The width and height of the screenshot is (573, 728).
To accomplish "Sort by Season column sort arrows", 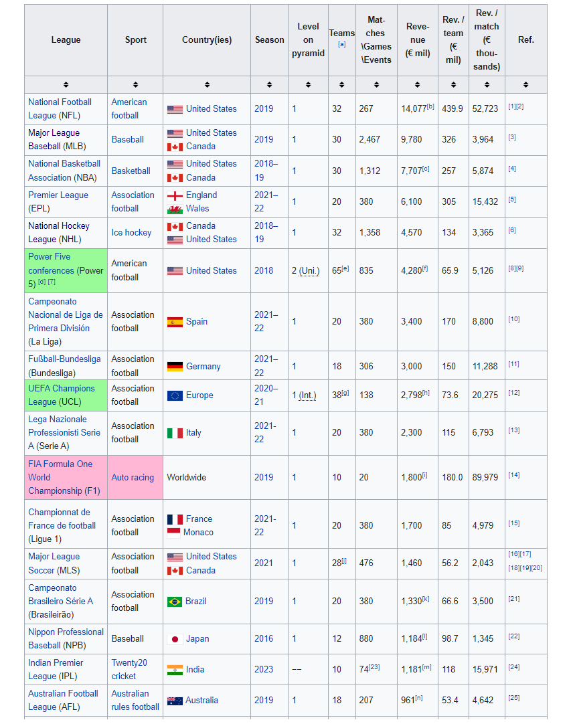I will coord(269,84).
